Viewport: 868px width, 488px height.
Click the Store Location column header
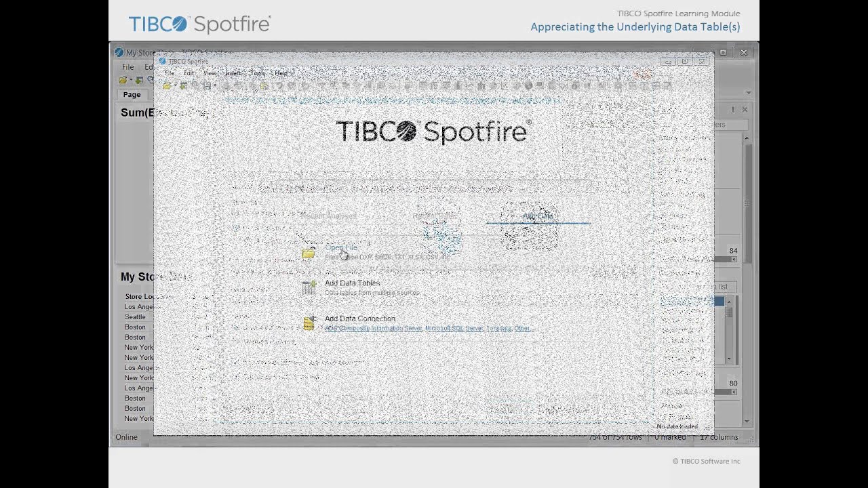pos(140,297)
